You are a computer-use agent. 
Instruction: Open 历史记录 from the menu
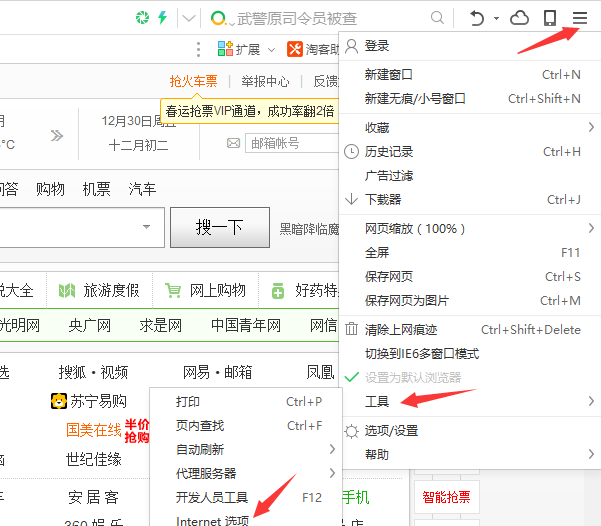[470, 151]
